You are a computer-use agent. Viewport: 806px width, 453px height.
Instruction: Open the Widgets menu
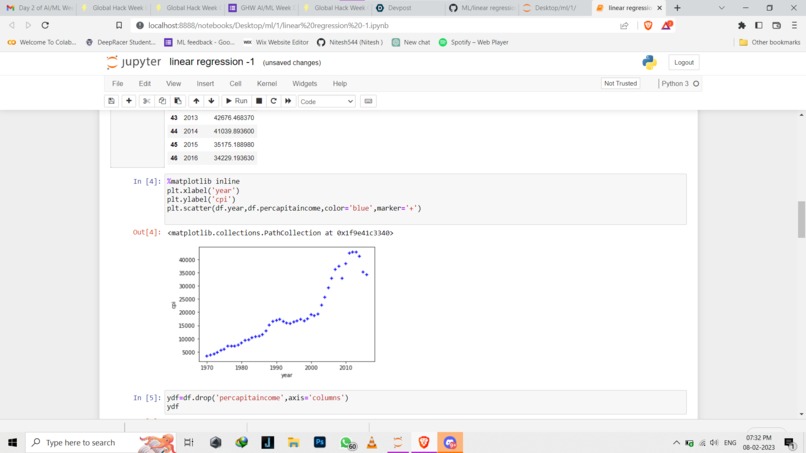pos(304,83)
